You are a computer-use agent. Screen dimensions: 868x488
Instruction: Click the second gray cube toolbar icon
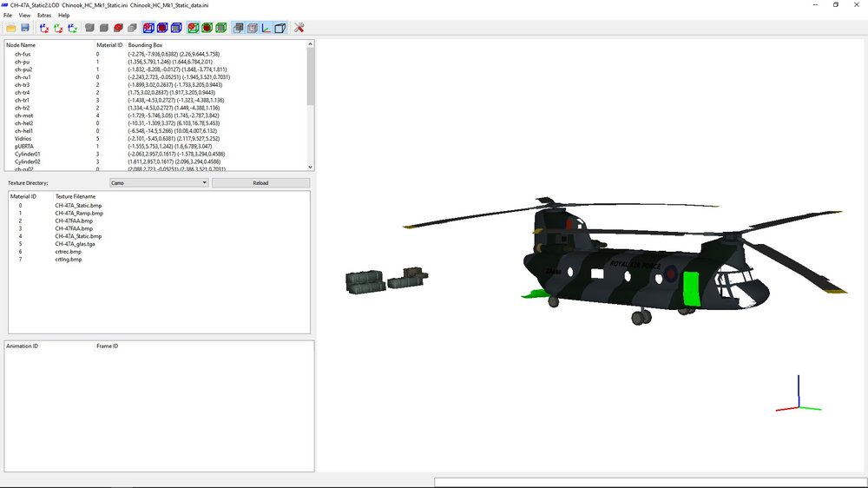tap(103, 28)
